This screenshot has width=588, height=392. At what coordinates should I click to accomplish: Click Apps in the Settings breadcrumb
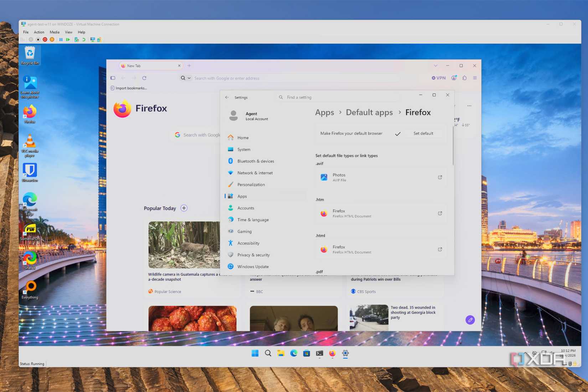coord(325,112)
